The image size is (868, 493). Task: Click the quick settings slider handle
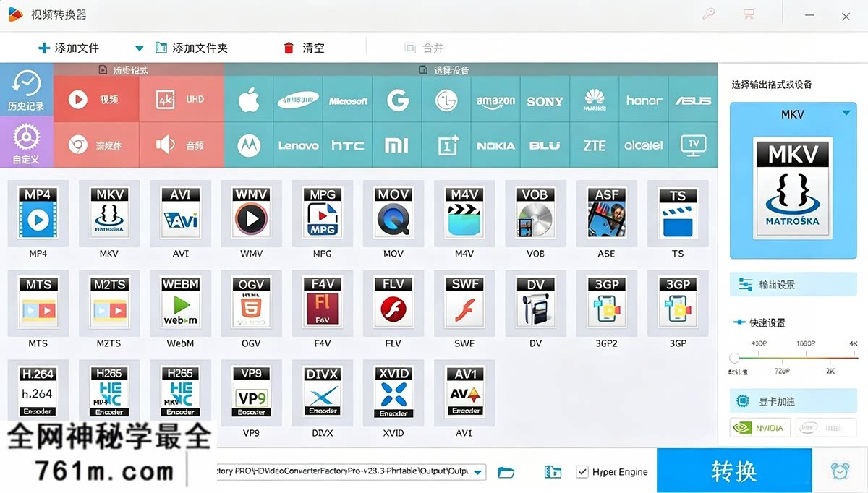tap(734, 358)
